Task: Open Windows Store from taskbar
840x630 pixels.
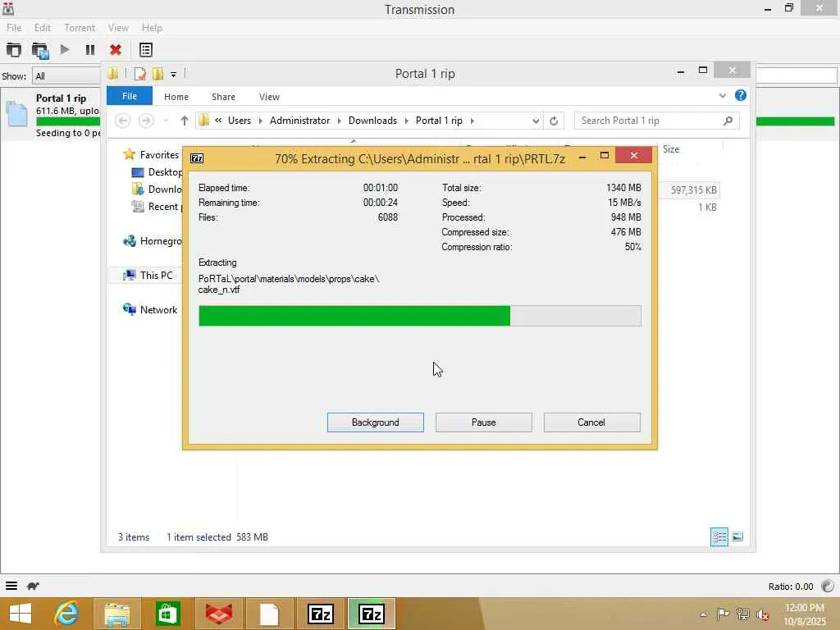Action: (x=167, y=614)
